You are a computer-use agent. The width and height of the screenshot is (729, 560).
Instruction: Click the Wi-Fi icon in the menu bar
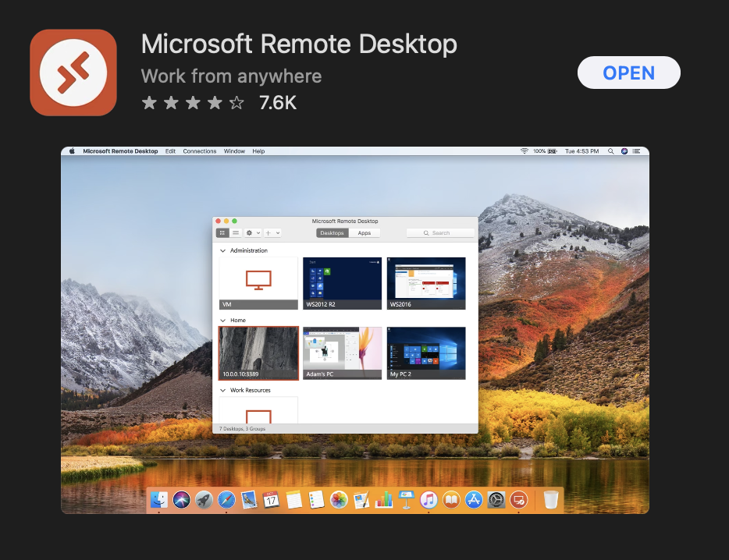(524, 151)
